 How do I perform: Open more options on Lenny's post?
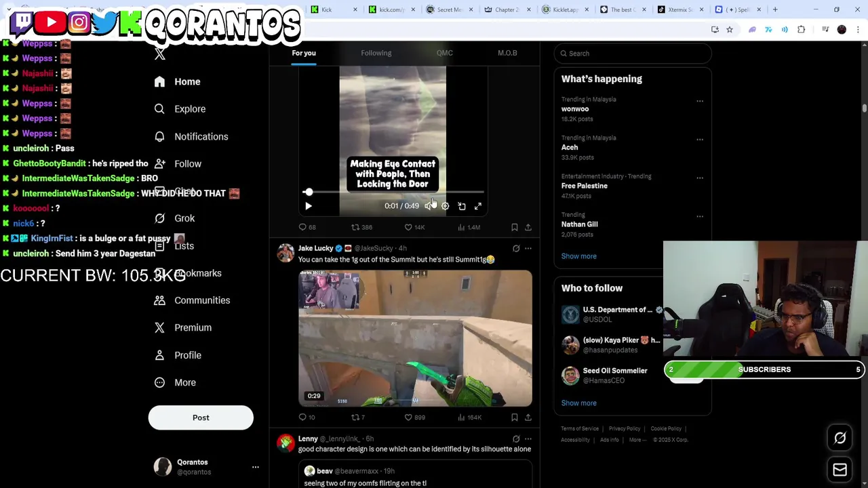tap(528, 439)
